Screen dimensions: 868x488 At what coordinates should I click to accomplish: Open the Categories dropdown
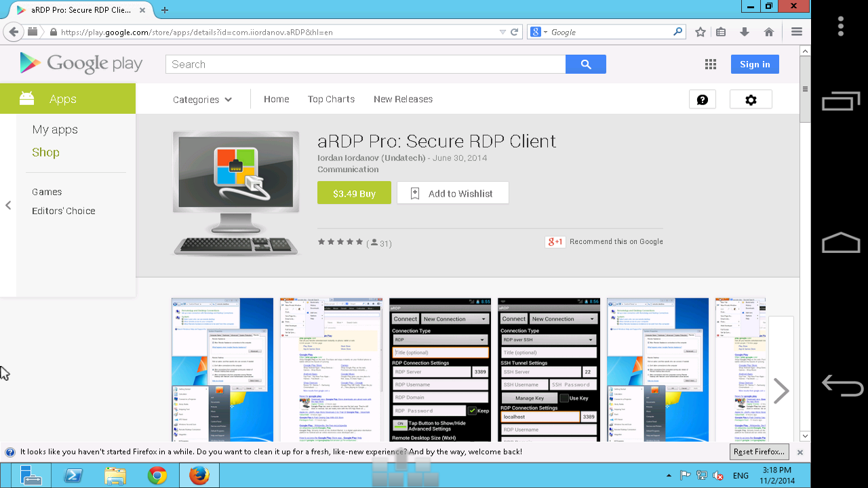202,99
